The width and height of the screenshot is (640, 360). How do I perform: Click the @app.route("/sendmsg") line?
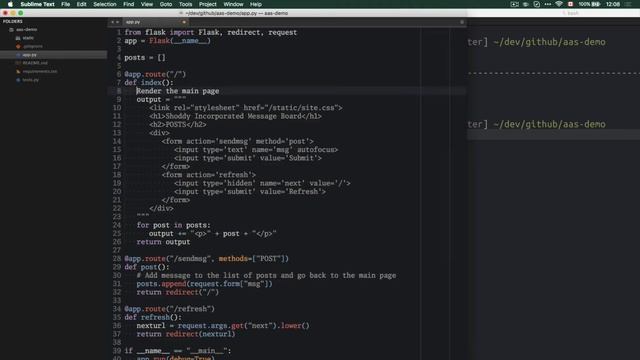pyautogui.click(x=207, y=258)
